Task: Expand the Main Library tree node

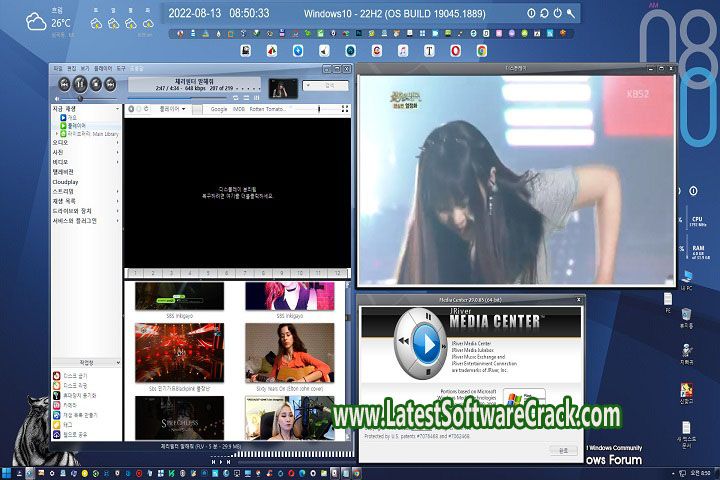Action: point(56,132)
